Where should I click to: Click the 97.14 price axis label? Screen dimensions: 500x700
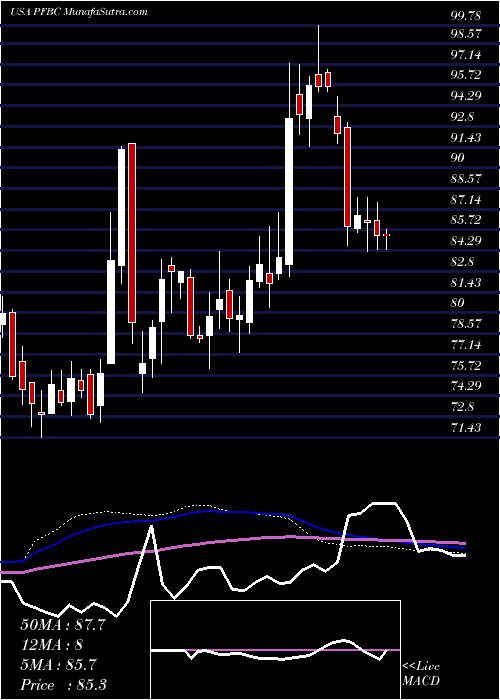point(466,55)
